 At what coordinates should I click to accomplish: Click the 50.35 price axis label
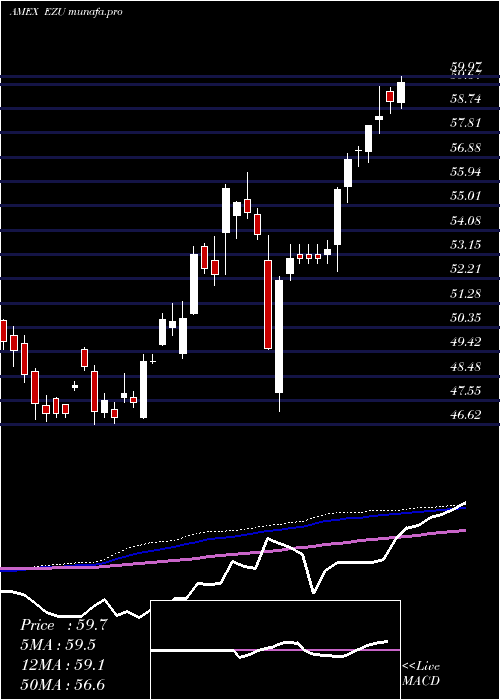click(x=466, y=317)
